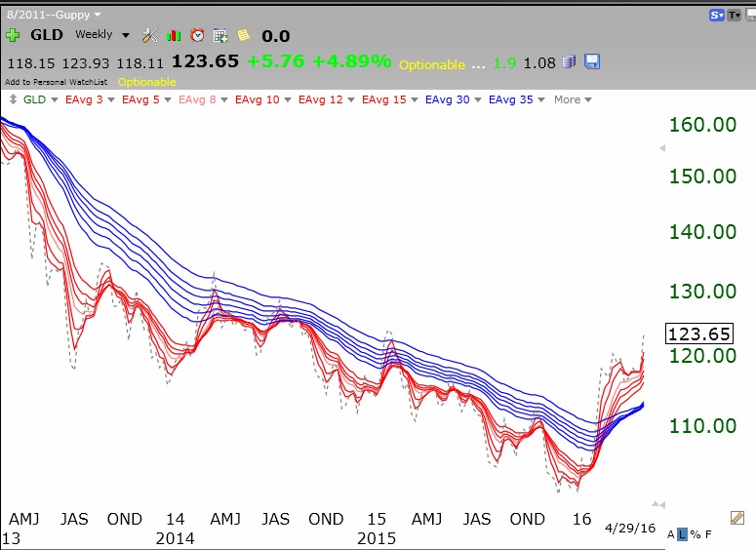
Task: Open the alarm clock alert icon
Action: tap(197, 35)
